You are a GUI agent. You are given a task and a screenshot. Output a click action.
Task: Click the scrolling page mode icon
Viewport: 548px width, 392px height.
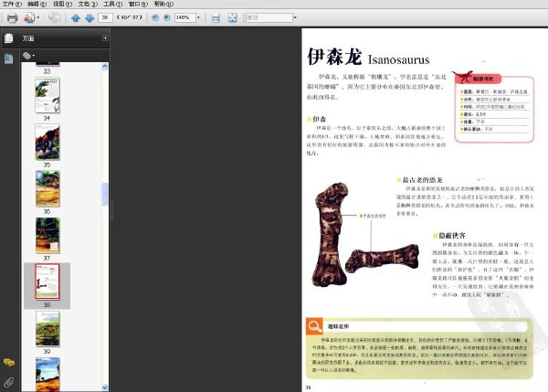coord(216,18)
